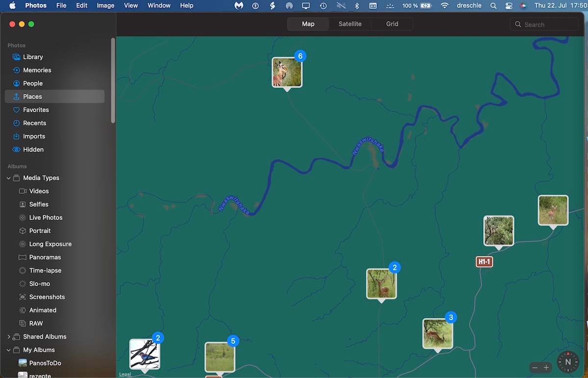Switch map to Satellite view

pos(350,24)
